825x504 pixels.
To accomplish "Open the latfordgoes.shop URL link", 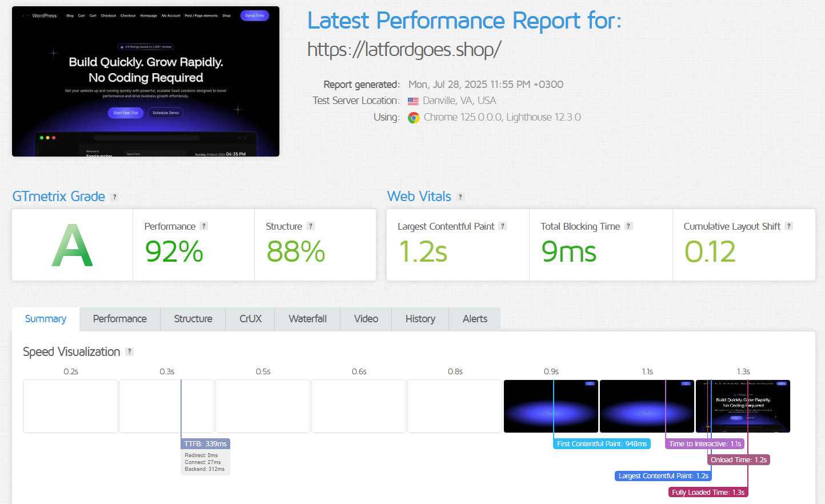I will click(404, 50).
